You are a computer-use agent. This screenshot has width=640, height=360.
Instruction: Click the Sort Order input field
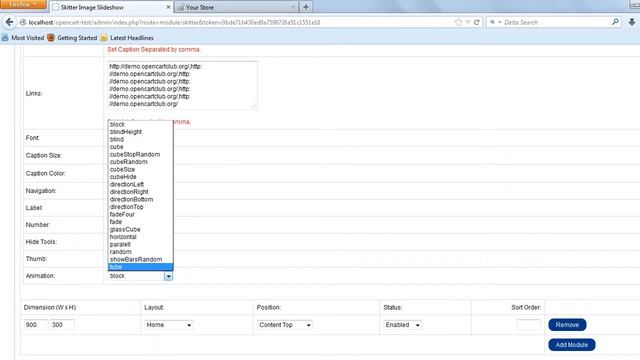[x=528, y=324]
